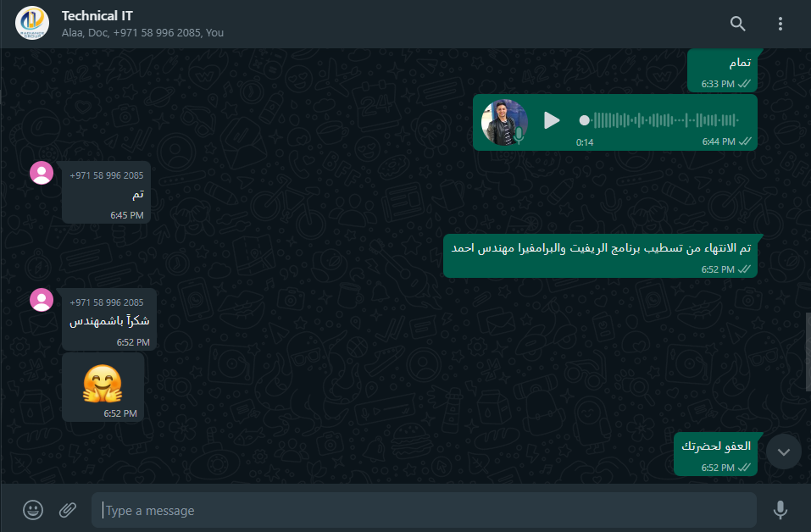
Task: Click the sender number above the 6:45 PM message
Action: pyautogui.click(x=107, y=175)
